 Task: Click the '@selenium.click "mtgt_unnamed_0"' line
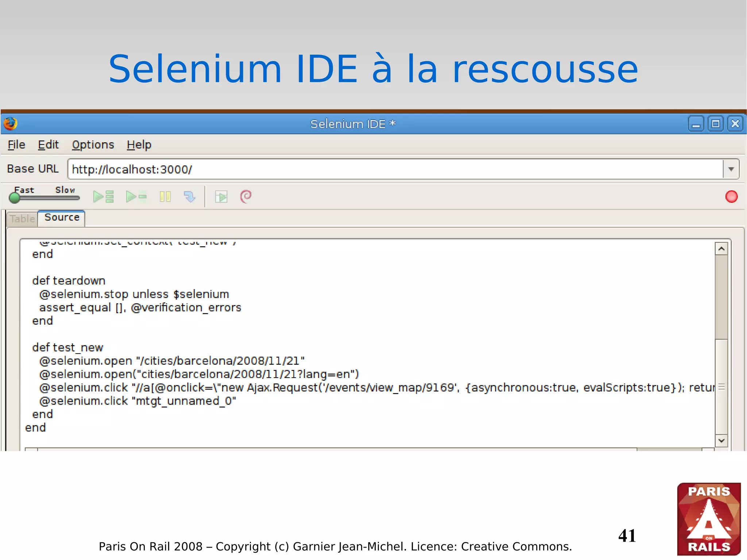point(138,401)
